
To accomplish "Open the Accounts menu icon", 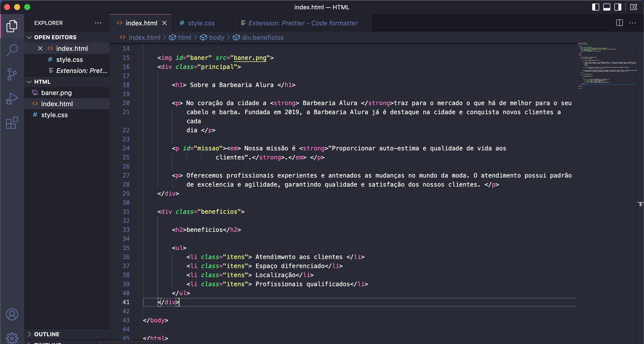I will pyautogui.click(x=12, y=314).
